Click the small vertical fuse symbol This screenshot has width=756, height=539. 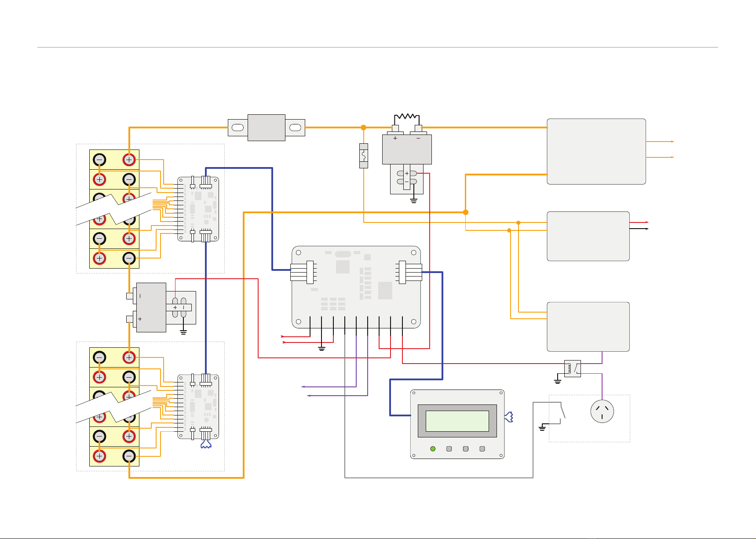pyautogui.click(x=363, y=156)
